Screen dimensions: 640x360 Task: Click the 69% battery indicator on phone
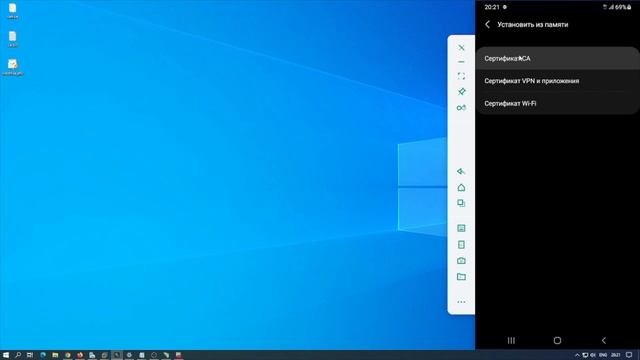[x=623, y=7]
